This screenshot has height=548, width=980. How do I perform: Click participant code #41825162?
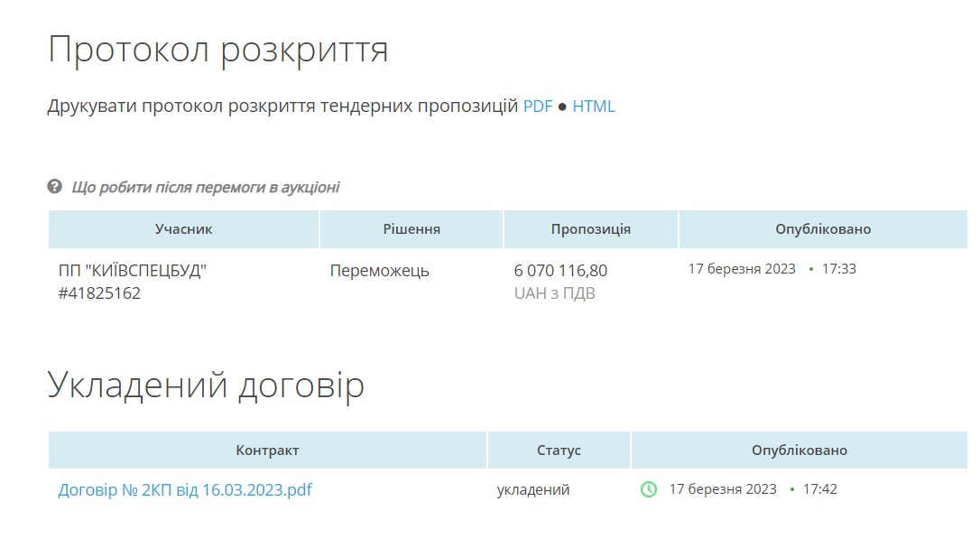pyautogui.click(x=99, y=293)
